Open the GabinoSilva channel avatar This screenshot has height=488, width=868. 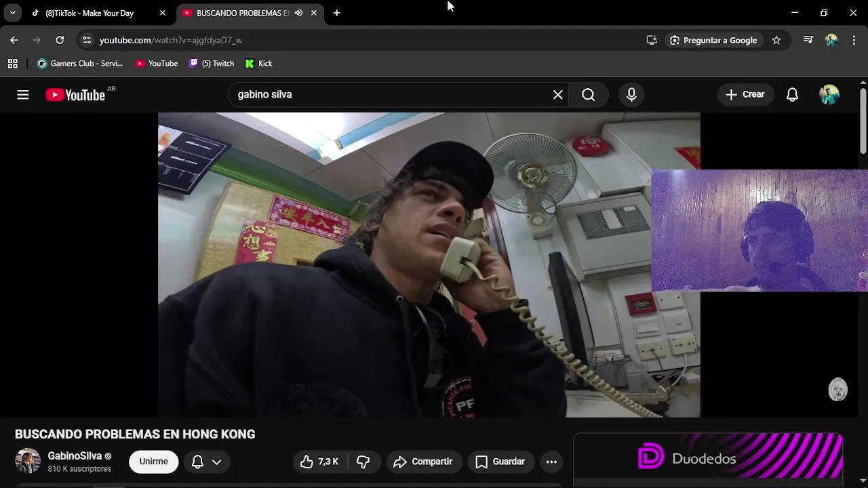[28, 461]
